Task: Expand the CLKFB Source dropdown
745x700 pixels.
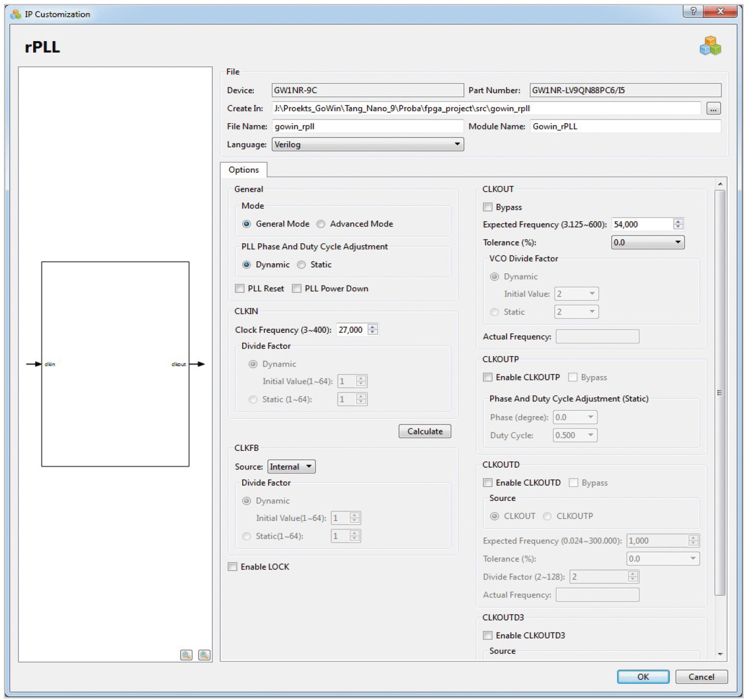Action: click(291, 467)
